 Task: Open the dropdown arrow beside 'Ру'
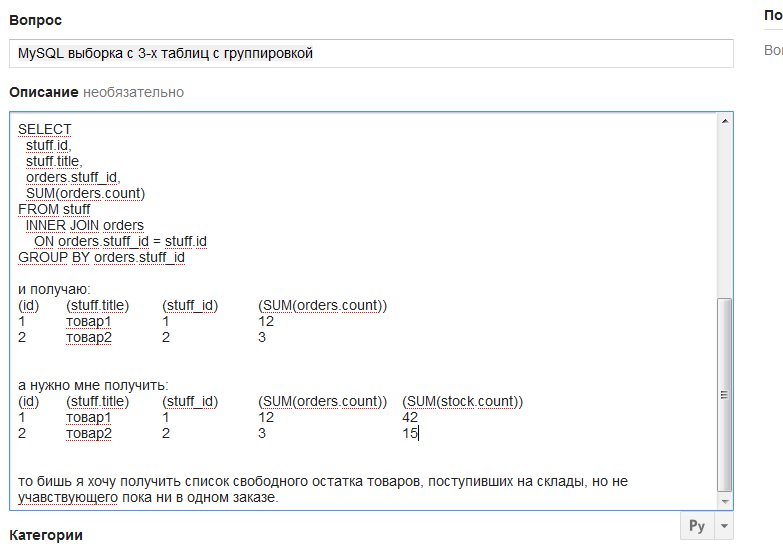click(x=724, y=526)
